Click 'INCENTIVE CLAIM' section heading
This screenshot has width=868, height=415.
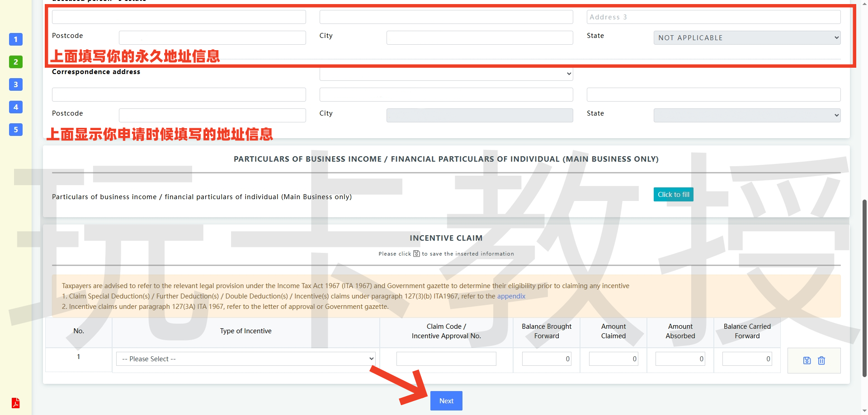[x=446, y=238]
